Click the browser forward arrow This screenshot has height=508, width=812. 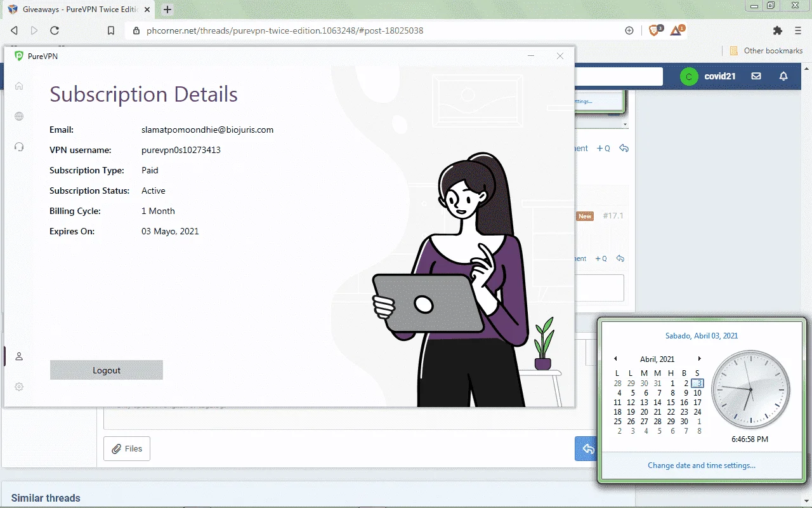[x=34, y=30]
